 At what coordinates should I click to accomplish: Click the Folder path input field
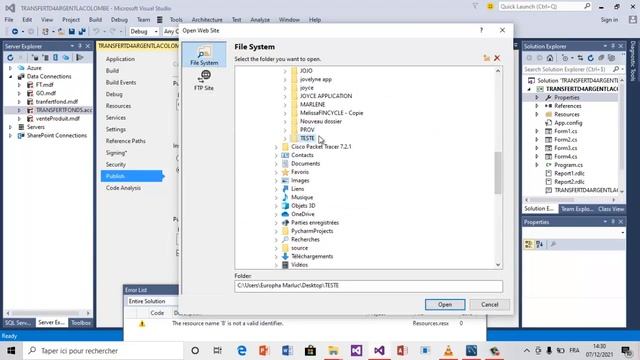369,286
